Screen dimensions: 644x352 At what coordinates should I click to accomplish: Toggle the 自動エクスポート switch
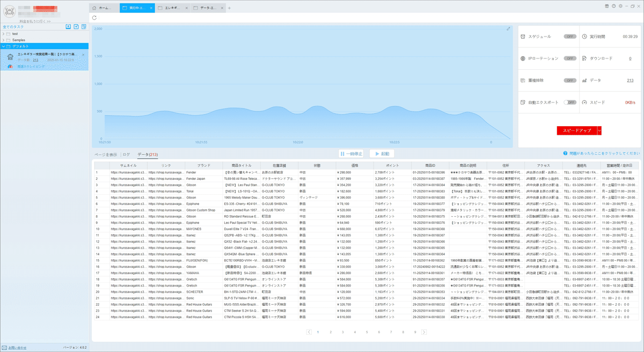click(569, 102)
